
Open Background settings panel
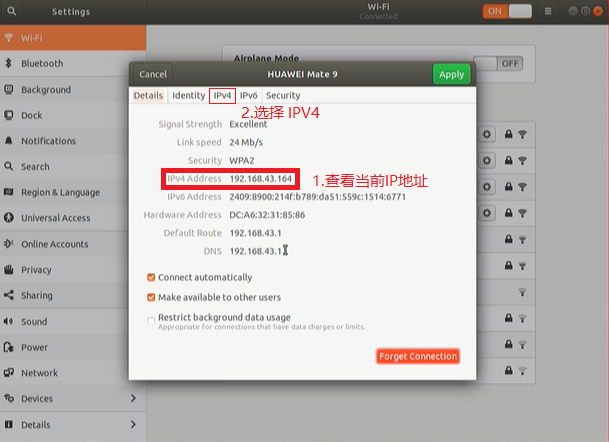pos(46,89)
